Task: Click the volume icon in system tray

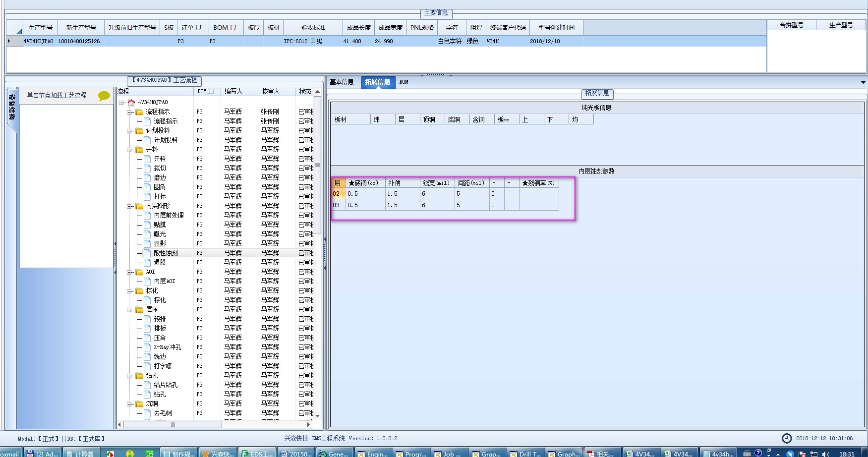Action: point(825,454)
